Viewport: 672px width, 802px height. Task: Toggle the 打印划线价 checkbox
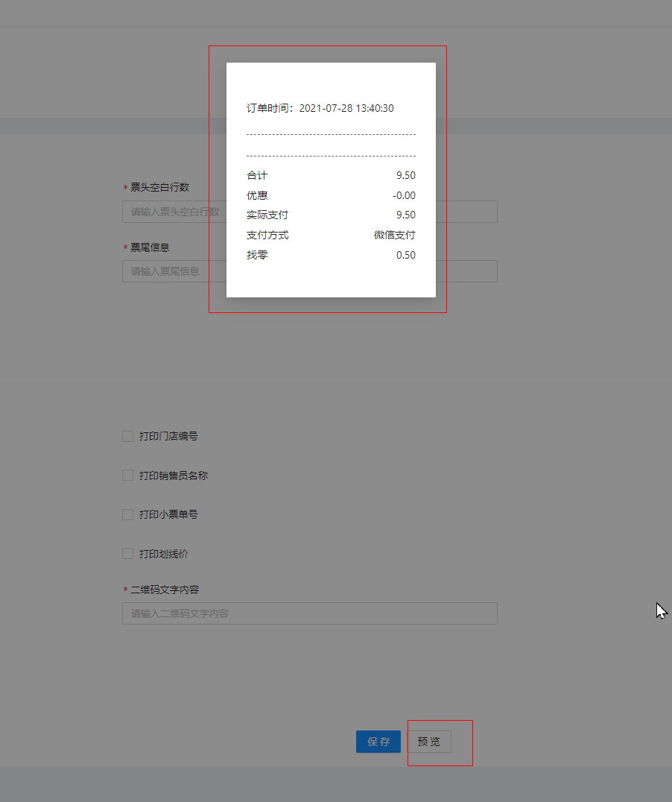tap(128, 553)
